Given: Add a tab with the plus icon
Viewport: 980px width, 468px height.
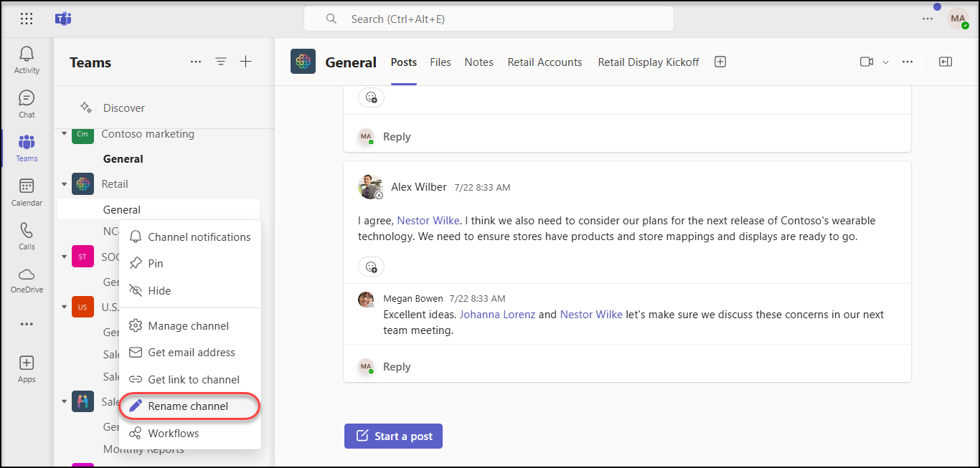Looking at the screenshot, I should pyautogui.click(x=720, y=62).
